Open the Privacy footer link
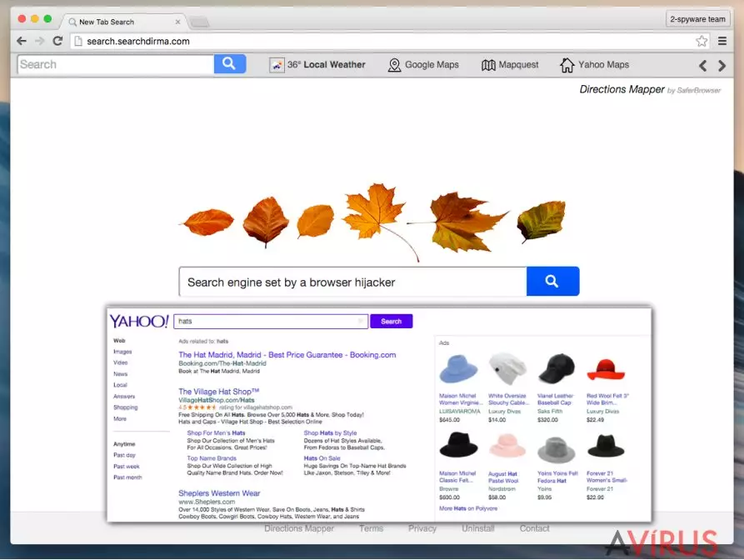Viewport: 744px width, 560px height. tap(422, 528)
